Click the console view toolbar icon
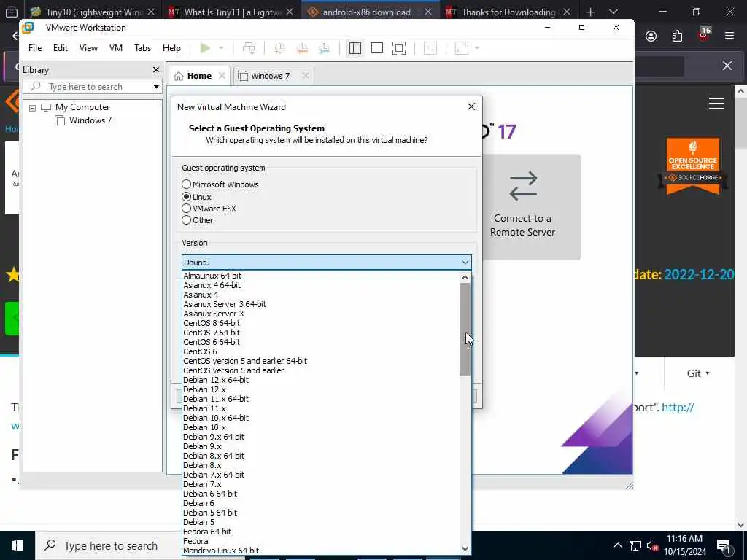Screen dimensions: 747x560 click(x=430, y=48)
